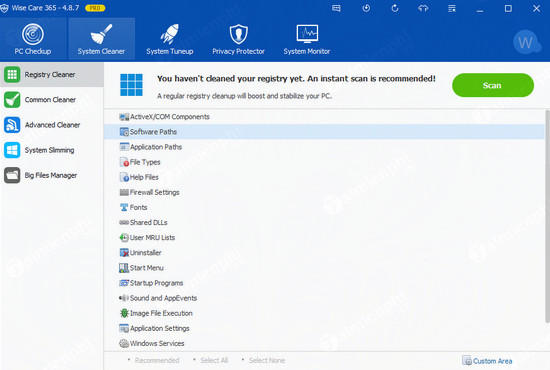
Task: Click the PRO badge in title bar
Action: 95,8
